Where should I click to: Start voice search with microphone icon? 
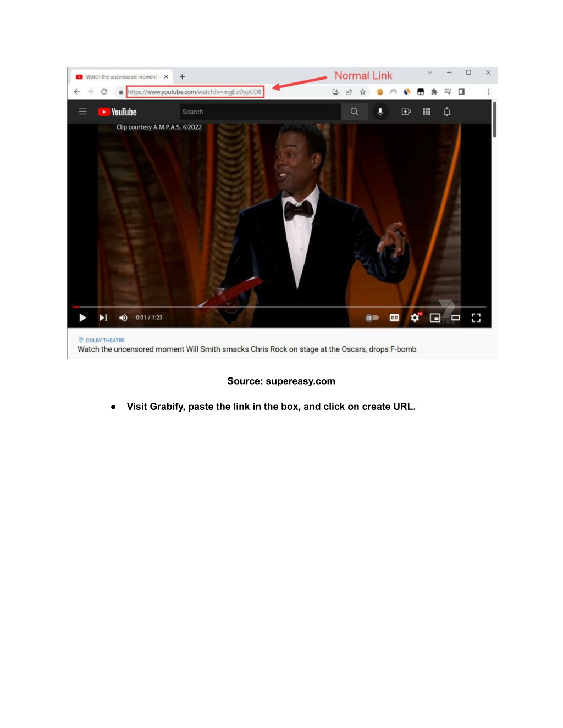point(380,112)
